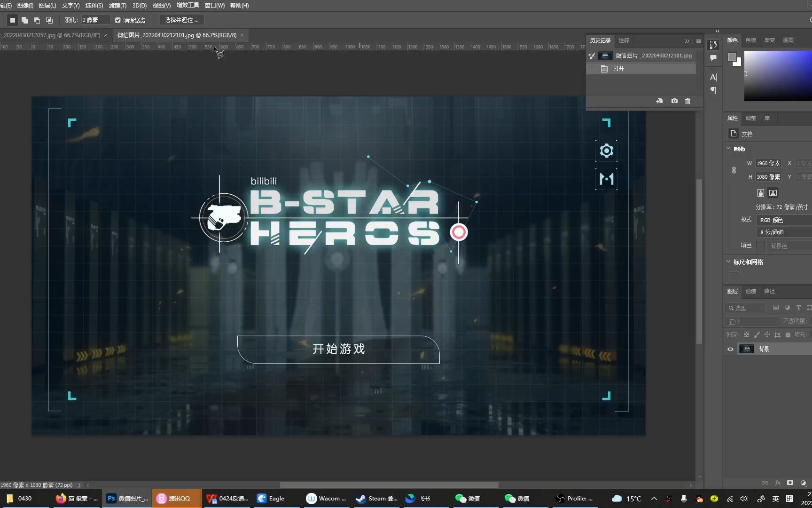Open the Character panel icon (A|)

point(713,78)
